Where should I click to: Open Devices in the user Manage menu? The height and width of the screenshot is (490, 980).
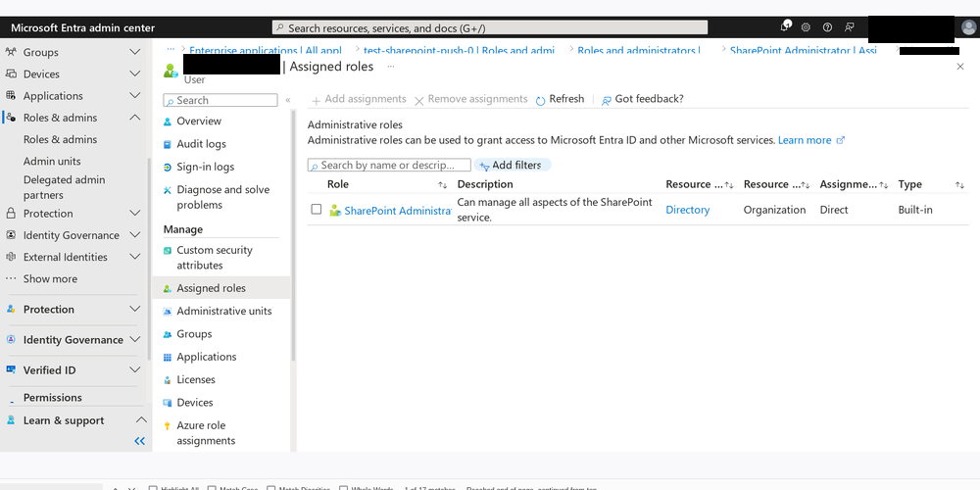(194, 403)
